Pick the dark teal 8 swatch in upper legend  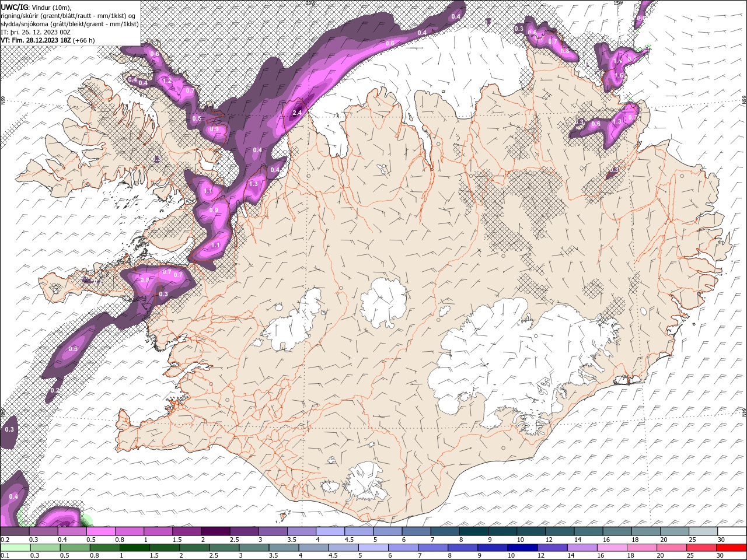coord(474,531)
